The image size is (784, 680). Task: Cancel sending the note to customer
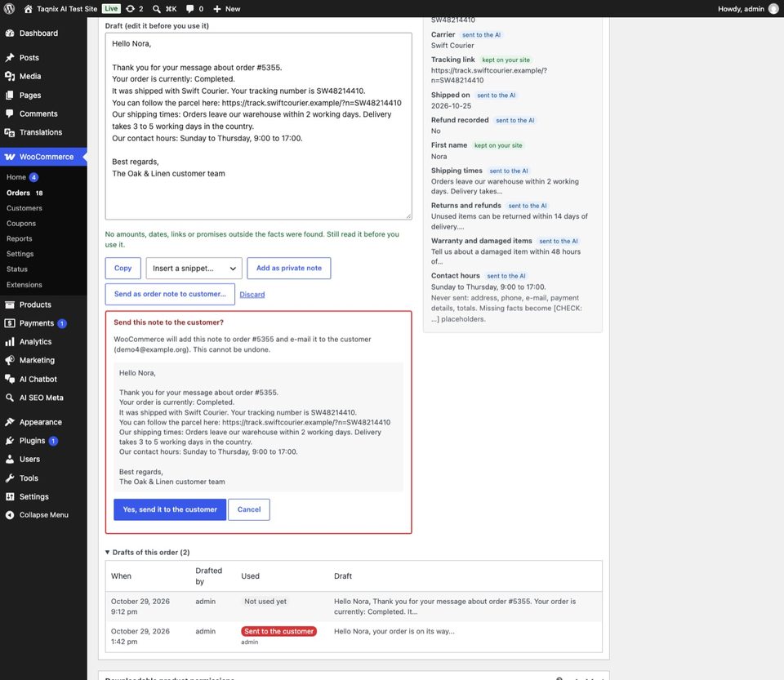click(x=249, y=509)
